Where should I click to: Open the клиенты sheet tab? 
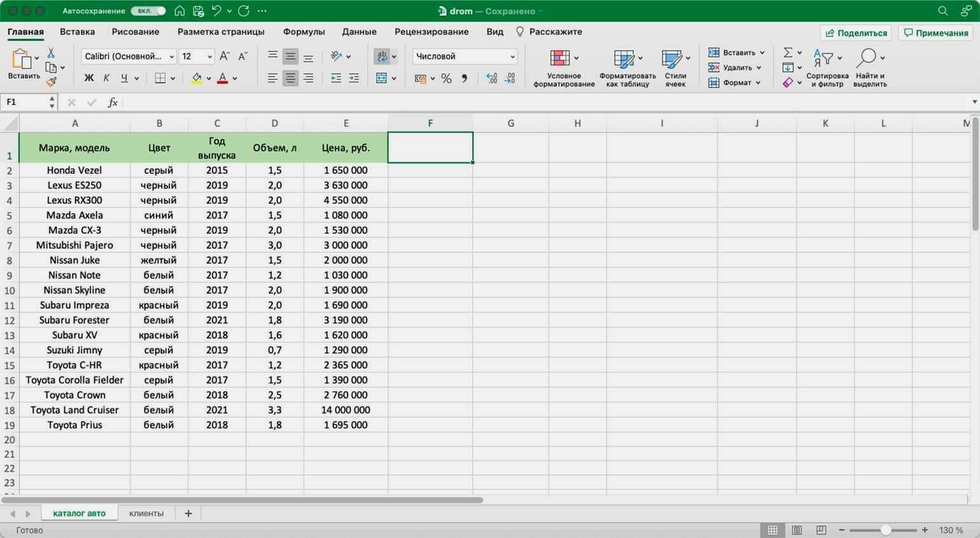coord(146,513)
